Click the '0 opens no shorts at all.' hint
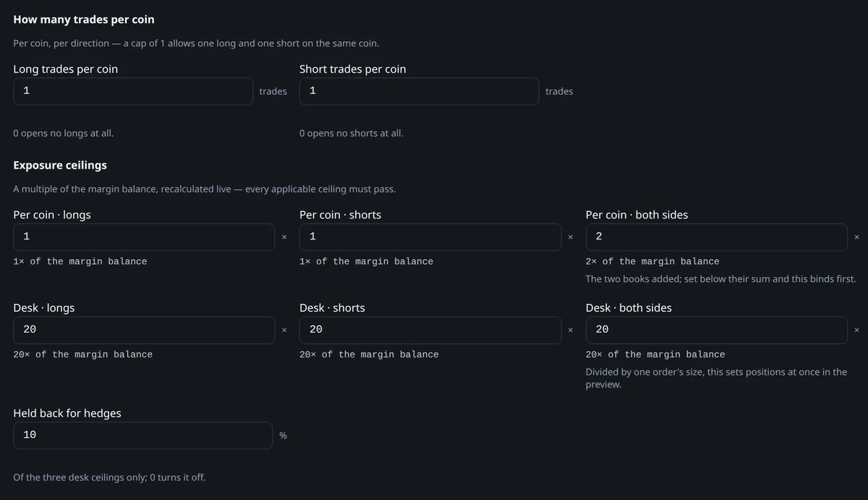Image resolution: width=868 pixels, height=500 pixels. [x=352, y=133]
